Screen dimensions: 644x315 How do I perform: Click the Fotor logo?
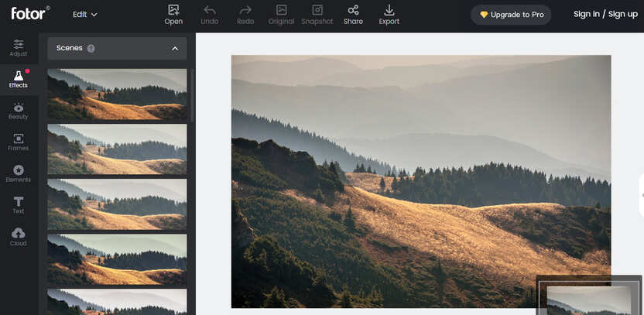tap(30, 14)
